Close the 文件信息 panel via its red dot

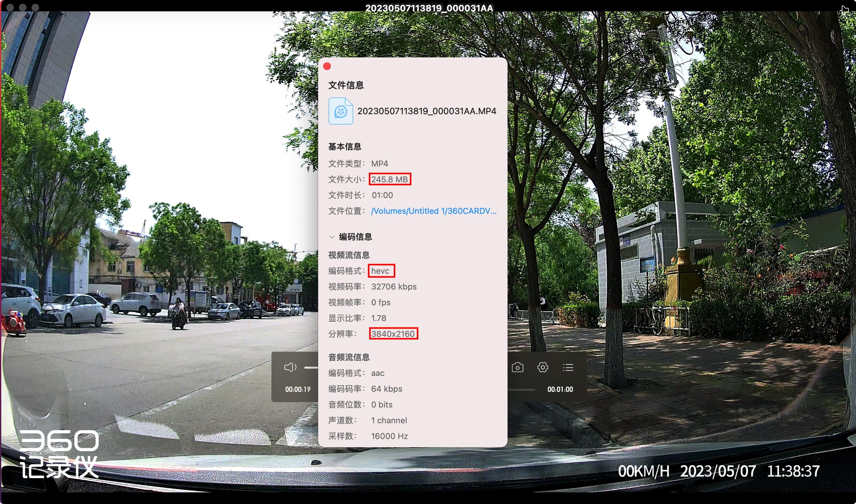click(x=327, y=66)
